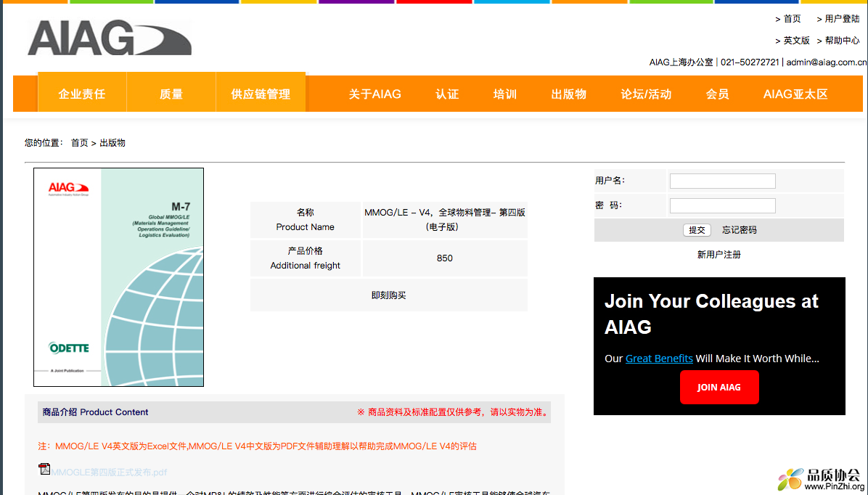The width and height of the screenshot is (868, 495).
Task: Open the 出版物 navigation item
Action: pos(568,94)
